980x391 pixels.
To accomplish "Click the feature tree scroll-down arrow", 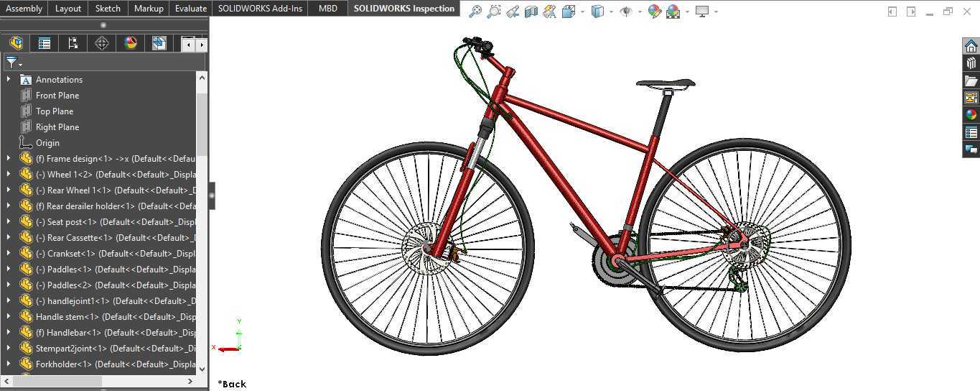I will pos(202,368).
